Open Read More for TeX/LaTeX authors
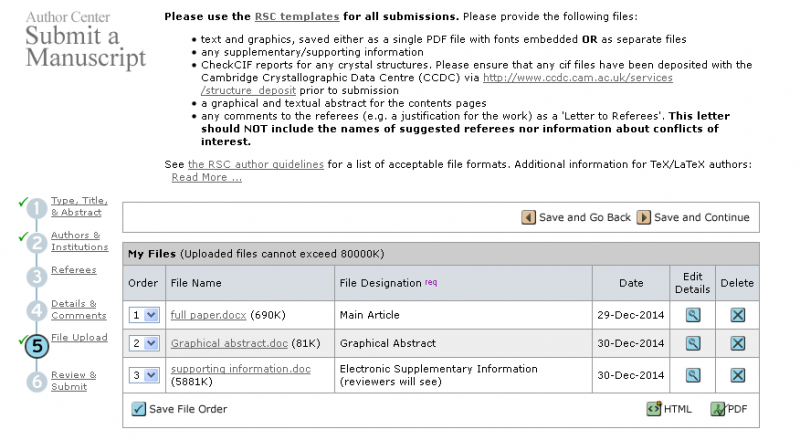 pos(206,177)
